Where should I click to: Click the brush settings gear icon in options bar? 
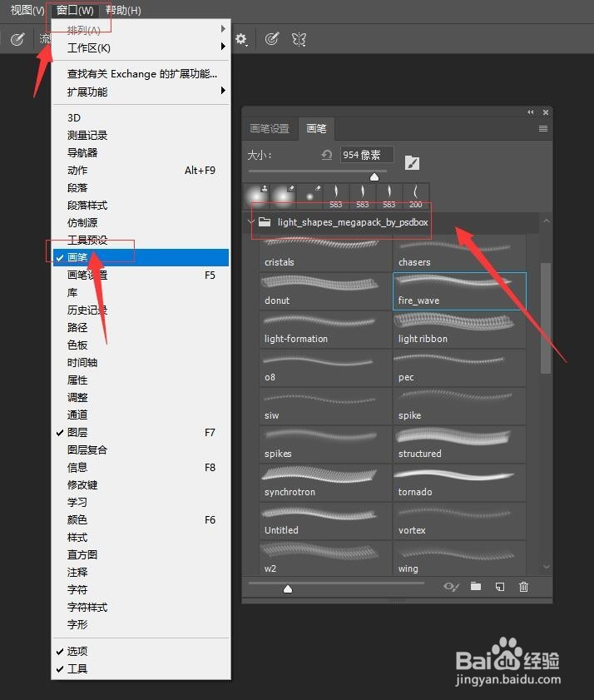pyautogui.click(x=241, y=39)
